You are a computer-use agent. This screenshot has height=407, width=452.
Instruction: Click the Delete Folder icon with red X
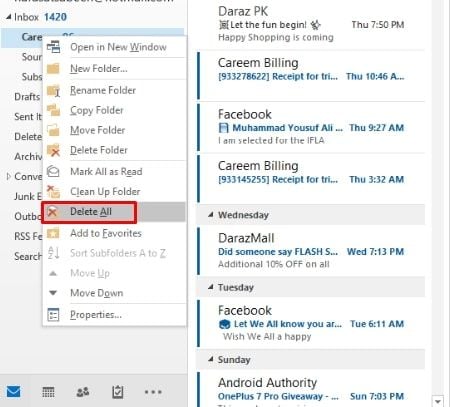[53, 150]
